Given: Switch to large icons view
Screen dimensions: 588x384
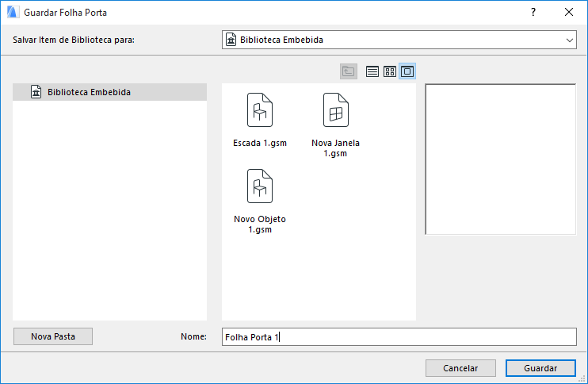Looking at the screenshot, I should click(407, 71).
